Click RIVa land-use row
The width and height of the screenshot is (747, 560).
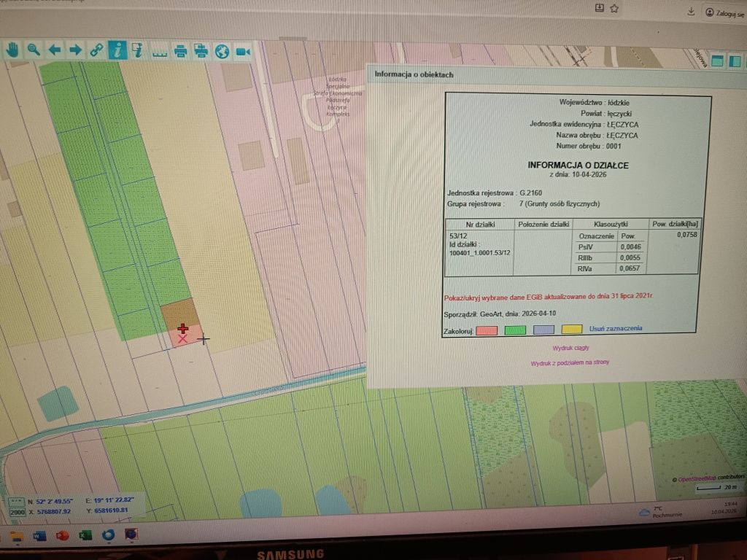611,268
